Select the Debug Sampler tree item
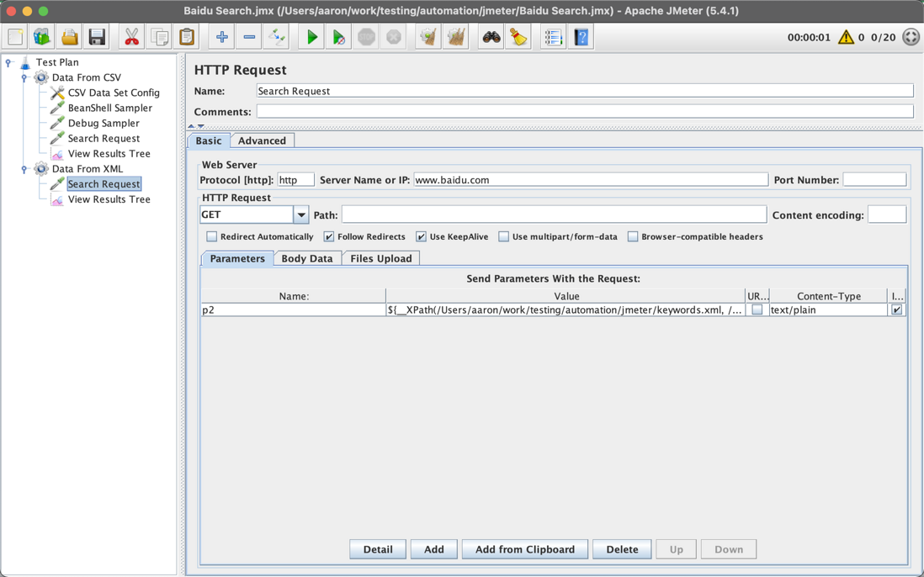The image size is (924, 577). (x=104, y=123)
